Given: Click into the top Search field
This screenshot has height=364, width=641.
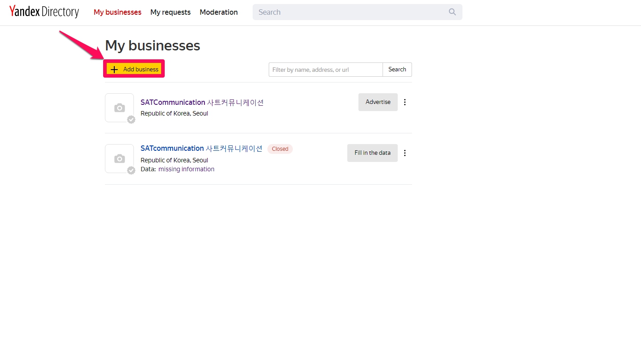Looking at the screenshot, I should [350, 12].
